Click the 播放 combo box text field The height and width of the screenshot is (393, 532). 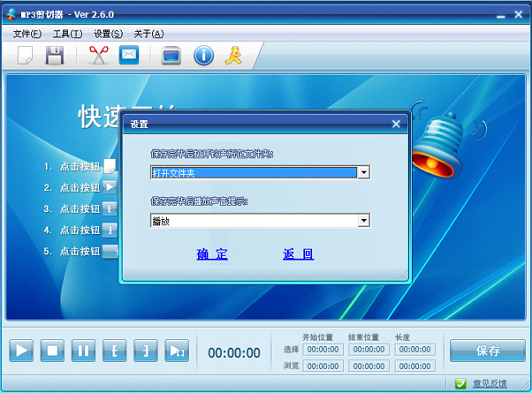click(255, 221)
